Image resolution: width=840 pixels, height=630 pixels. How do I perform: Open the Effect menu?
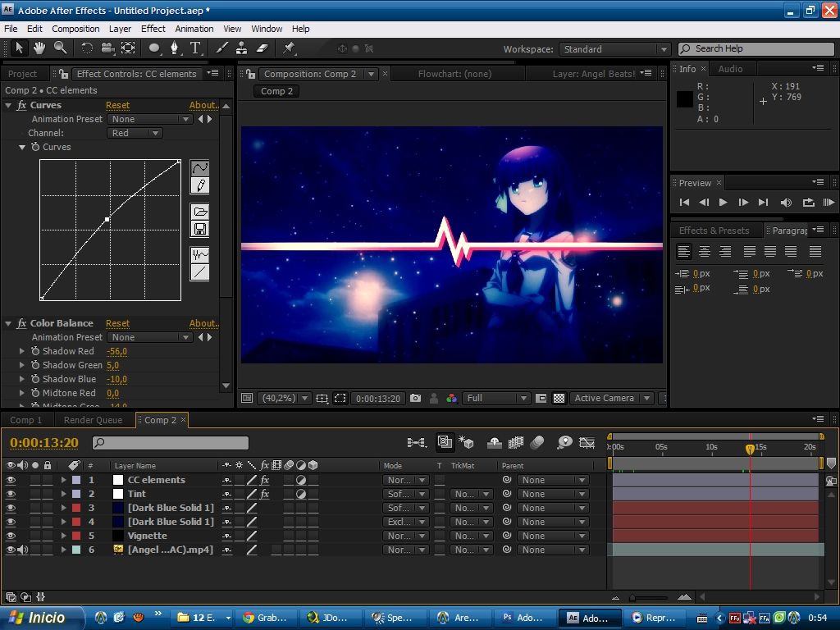[x=153, y=29]
